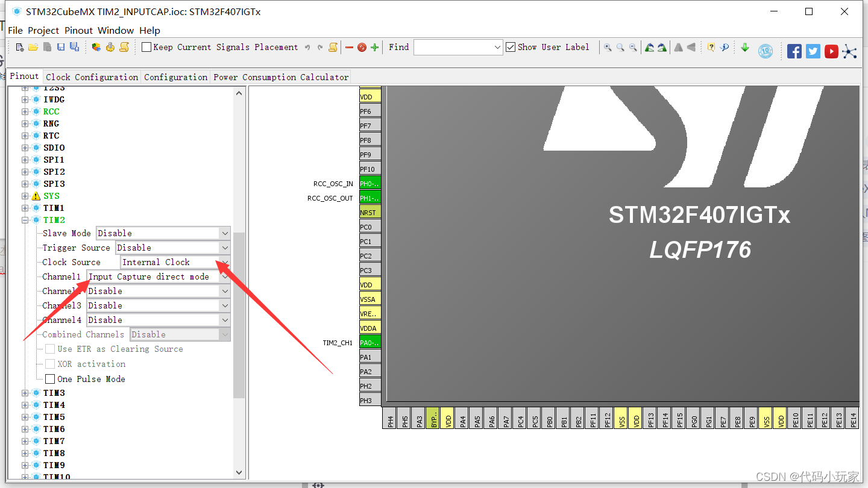Click the red minus toolbar icon
The image size is (868, 488).
pos(349,47)
